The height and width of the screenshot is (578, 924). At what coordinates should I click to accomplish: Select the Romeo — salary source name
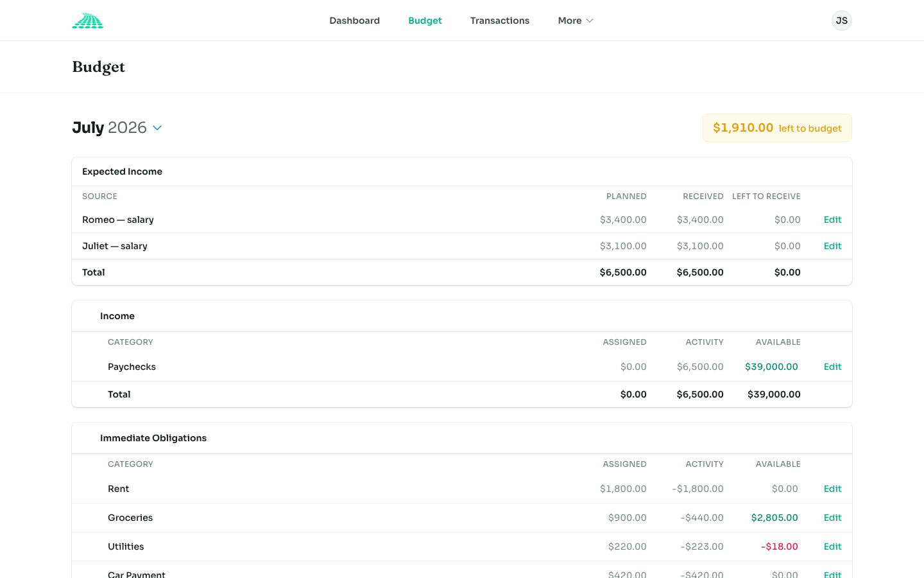click(x=118, y=220)
